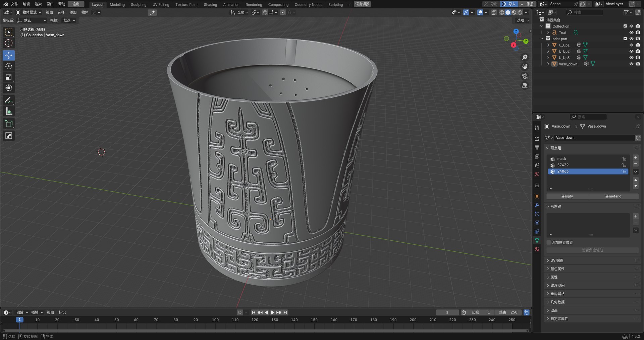This screenshot has width=644, height=340.
Task: Select the Transform tool
Action: point(9,88)
